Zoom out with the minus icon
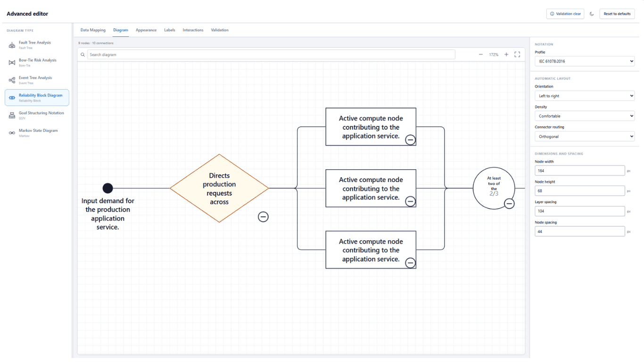Screen dimensions: 644x362 pos(481,55)
